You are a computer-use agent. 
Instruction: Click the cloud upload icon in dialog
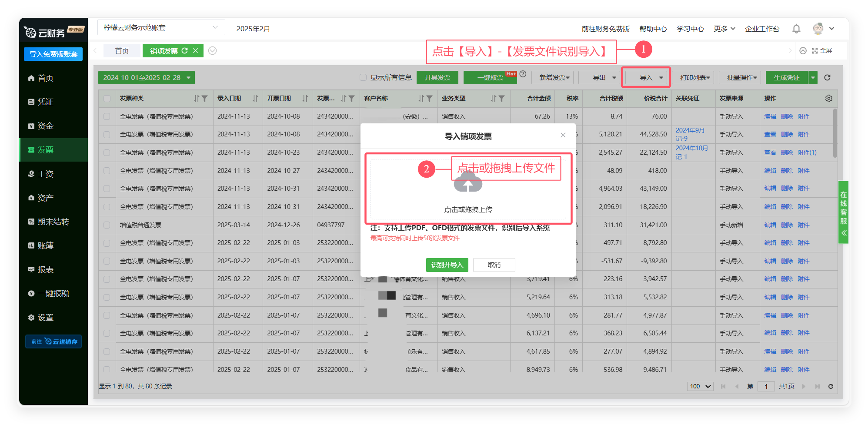click(x=467, y=184)
